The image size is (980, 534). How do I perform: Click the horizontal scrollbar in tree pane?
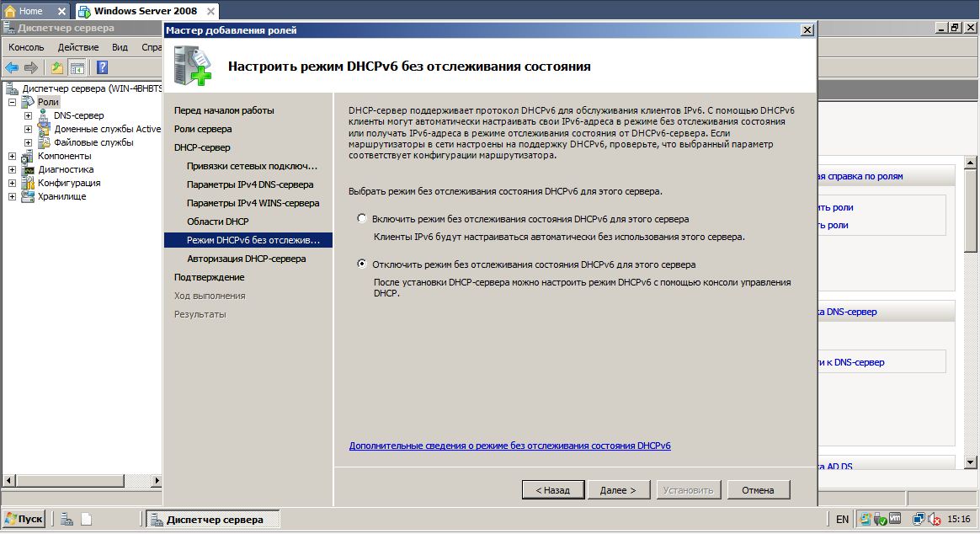tap(70, 480)
